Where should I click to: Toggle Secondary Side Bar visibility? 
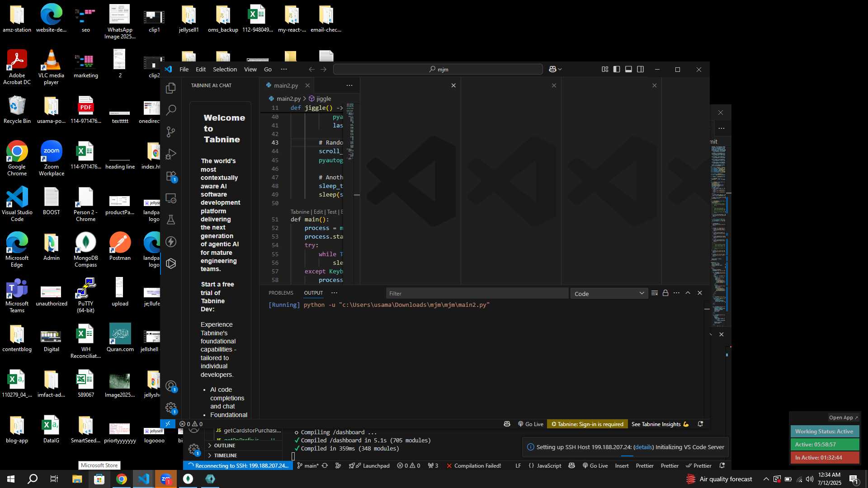(x=641, y=69)
